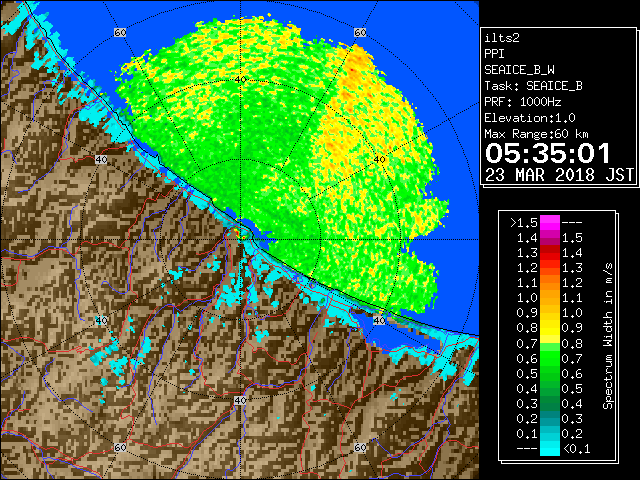This screenshot has width=640, height=480.
Task: Click the "40" range label due south of center
Action: tap(240, 400)
